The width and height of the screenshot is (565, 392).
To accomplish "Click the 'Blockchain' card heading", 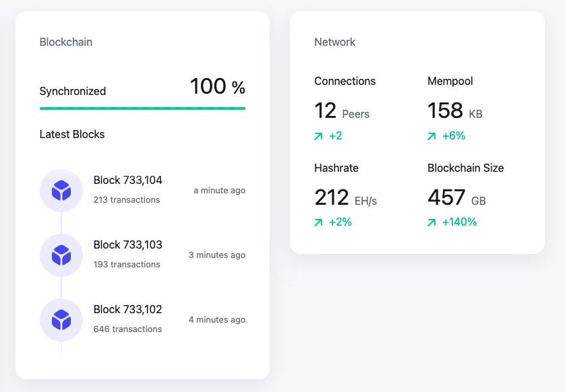I will coord(66,42).
